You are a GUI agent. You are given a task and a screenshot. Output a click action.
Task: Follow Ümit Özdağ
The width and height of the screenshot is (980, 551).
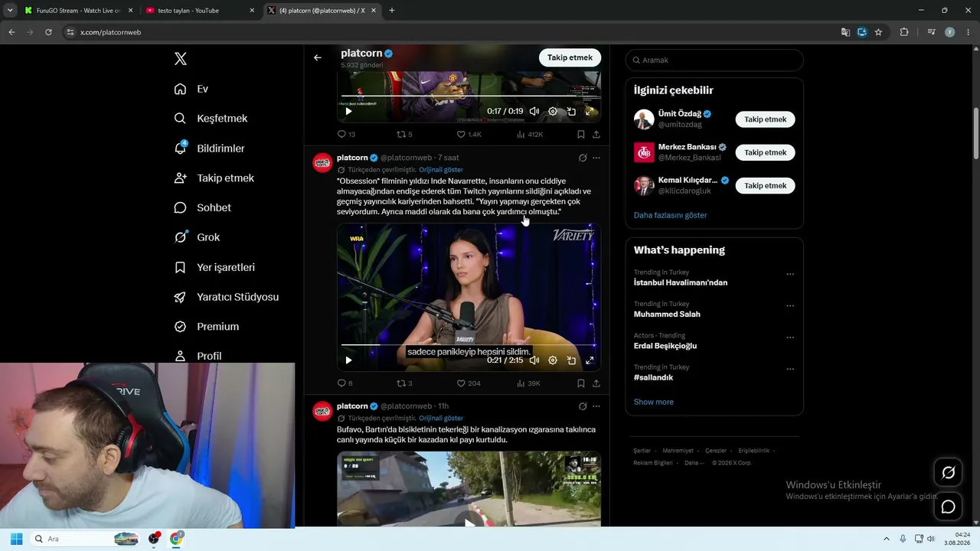coord(765,119)
